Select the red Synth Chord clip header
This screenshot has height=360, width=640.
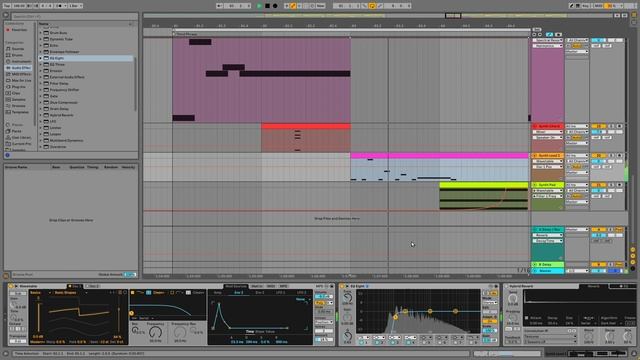(x=306, y=127)
